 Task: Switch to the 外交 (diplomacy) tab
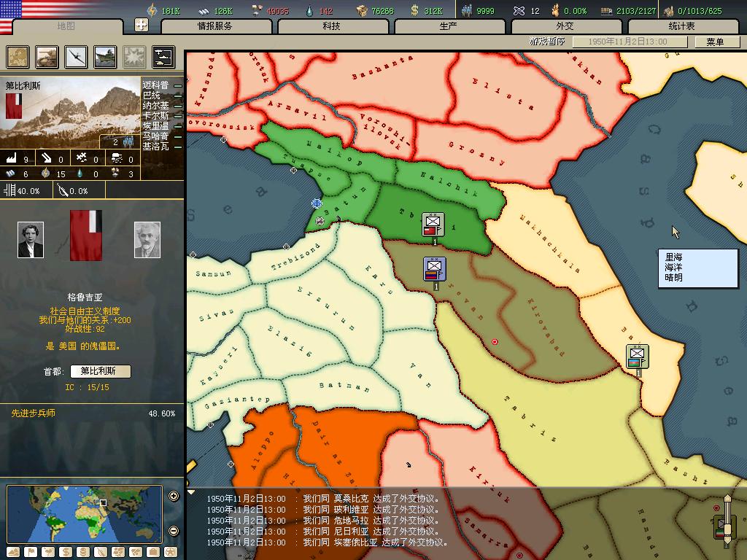pos(565,26)
